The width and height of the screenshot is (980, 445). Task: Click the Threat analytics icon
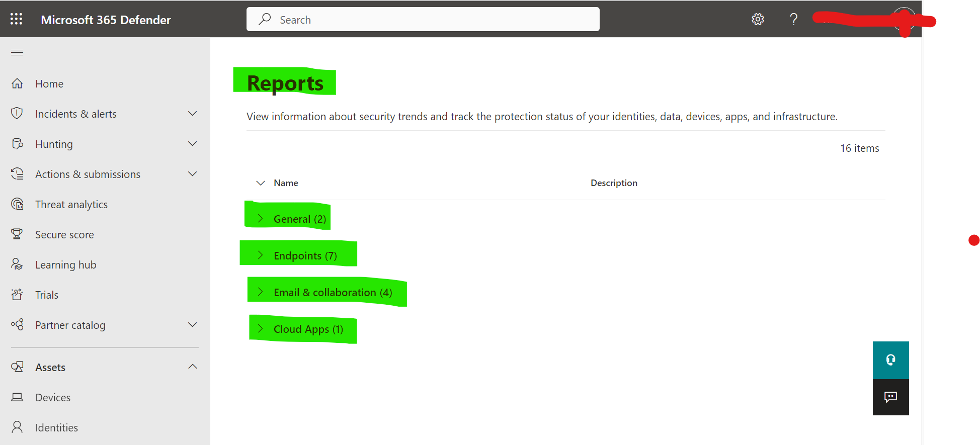(17, 204)
